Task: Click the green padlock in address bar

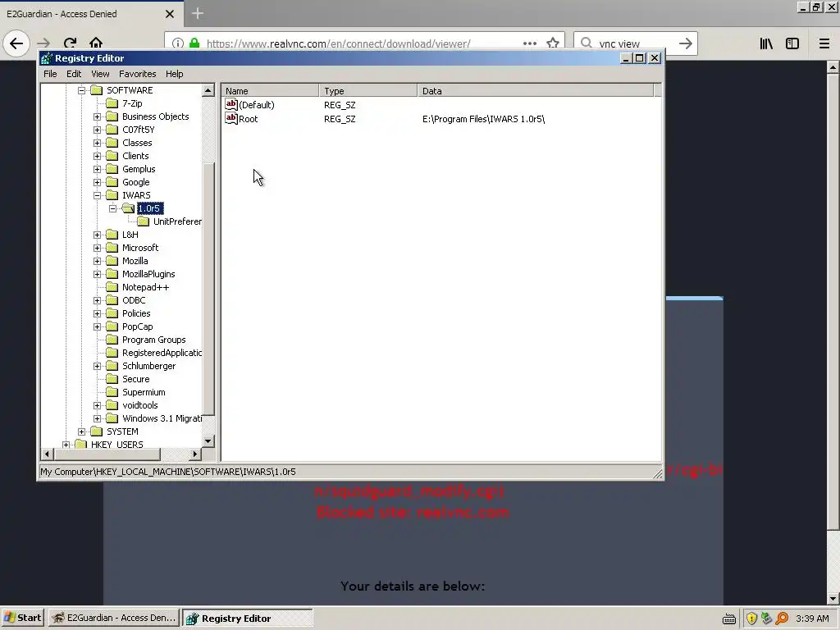Action: click(194, 43)
